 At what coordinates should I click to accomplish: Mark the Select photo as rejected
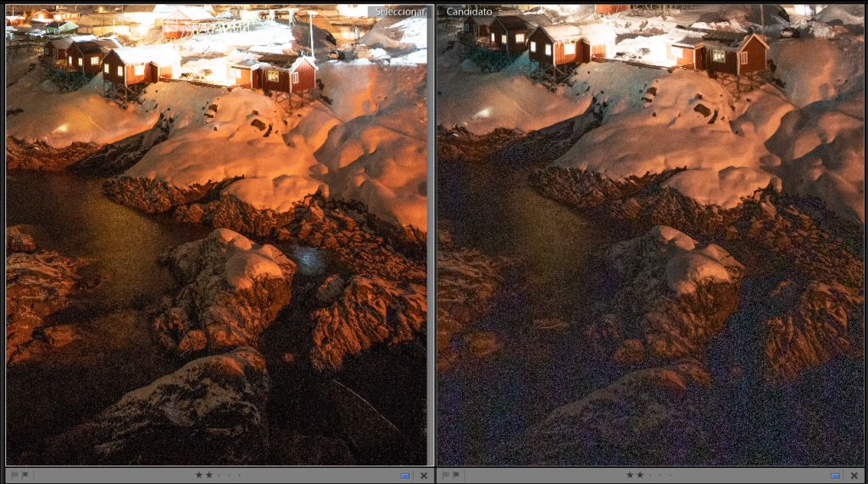coord(25,475)
